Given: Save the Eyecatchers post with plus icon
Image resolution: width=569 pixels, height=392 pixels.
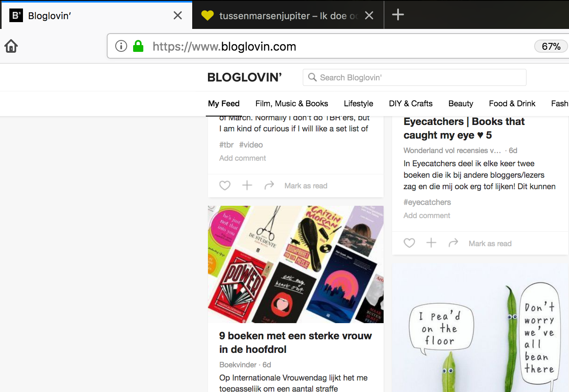Looking at the screenshot, I should click(x=431, y=243).
